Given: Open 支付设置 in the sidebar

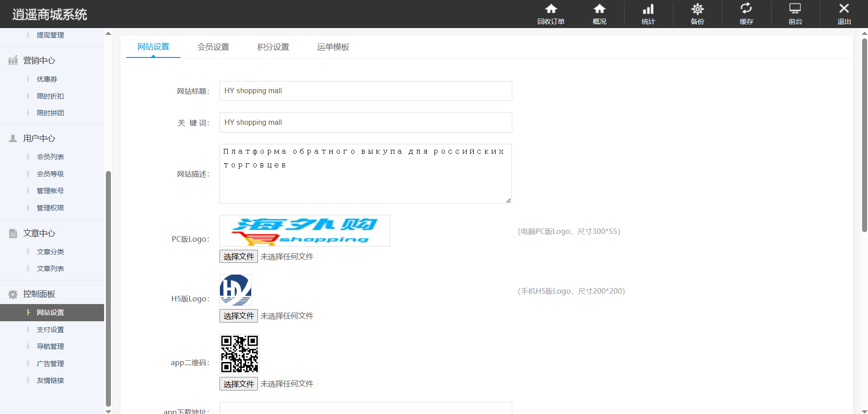Looking at the screenshot, I should click(x=50, y=330).
